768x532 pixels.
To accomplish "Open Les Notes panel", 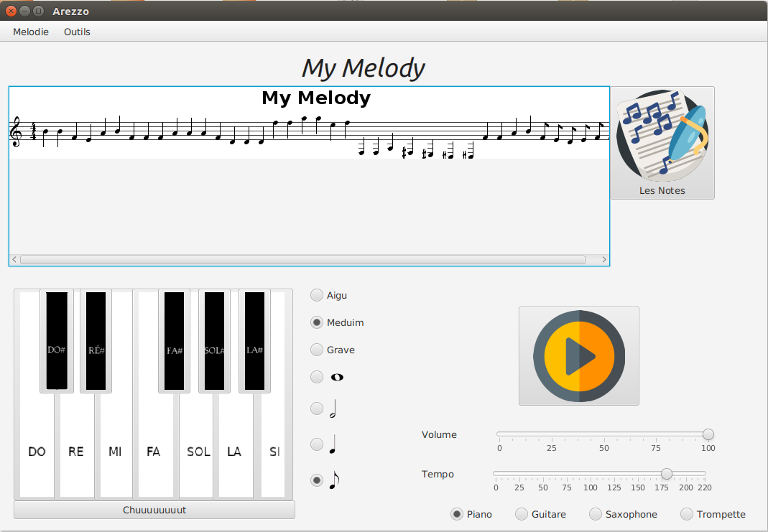I will point(662,142).
